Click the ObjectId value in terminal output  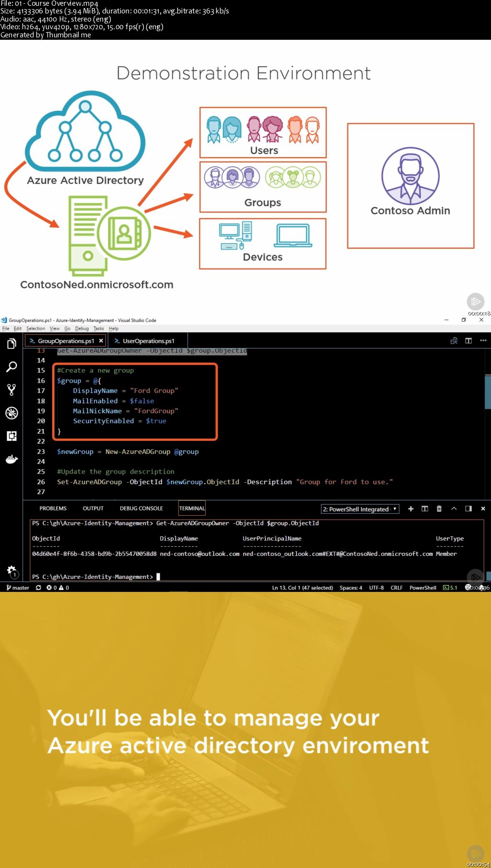[x=94, y=554]
